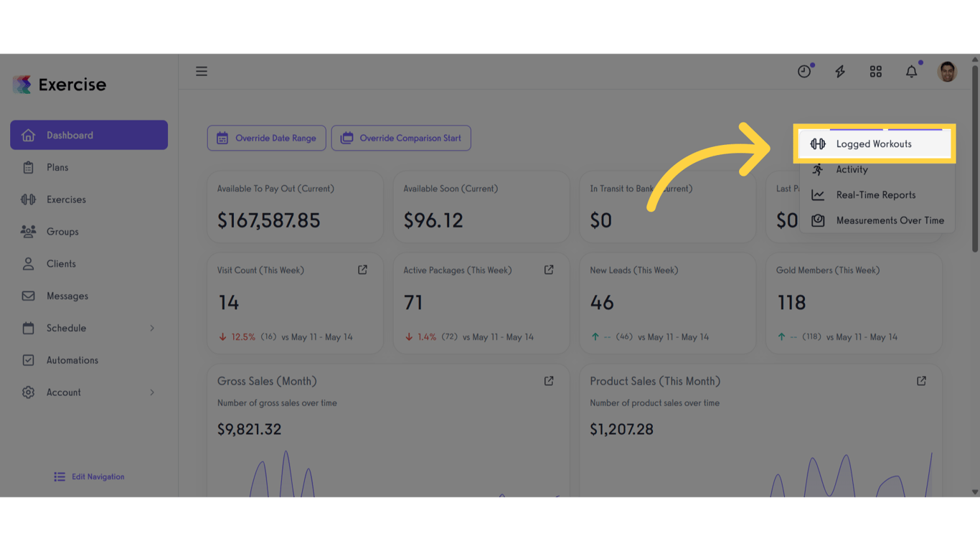Click Edit Navigation link
The image size is (980, 551).
coord(90,476)
